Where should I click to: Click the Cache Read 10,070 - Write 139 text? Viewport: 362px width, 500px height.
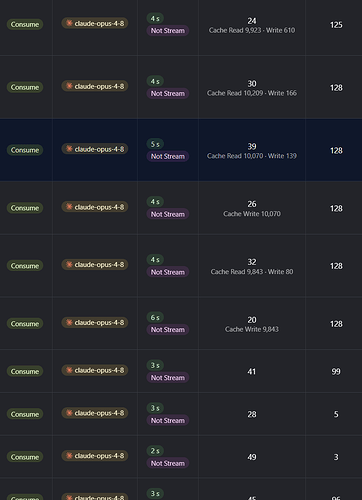(252, 156)
